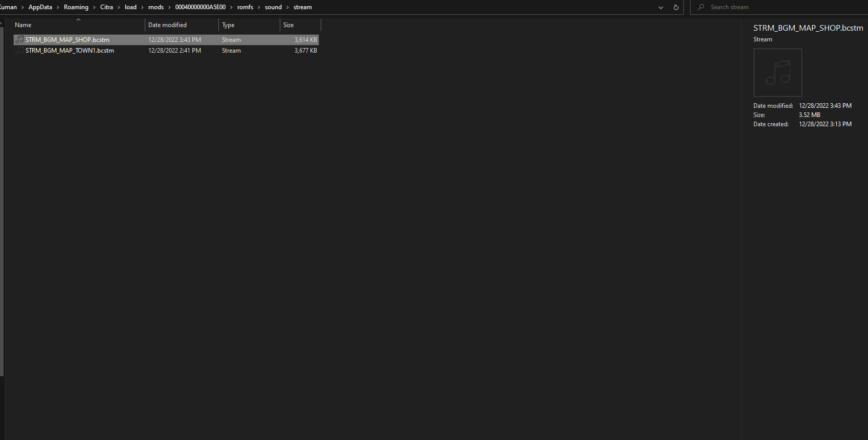Select the STRM_BGM_MAP_TOWN1.bcstm file name

click(70, 51)
